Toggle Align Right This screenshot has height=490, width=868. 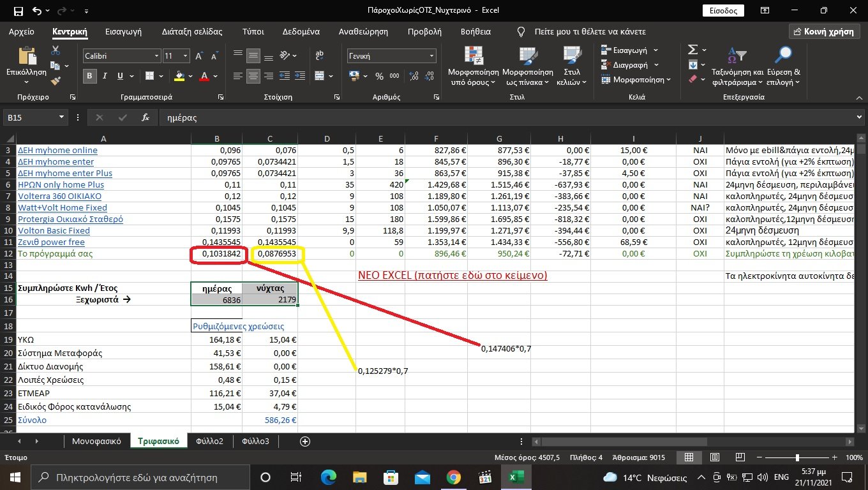point(270,76)
